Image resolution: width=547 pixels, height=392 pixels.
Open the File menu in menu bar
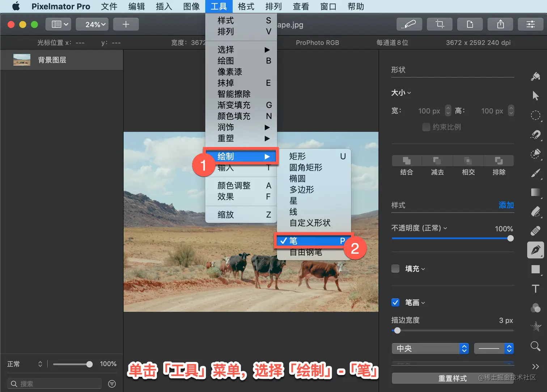109,7
